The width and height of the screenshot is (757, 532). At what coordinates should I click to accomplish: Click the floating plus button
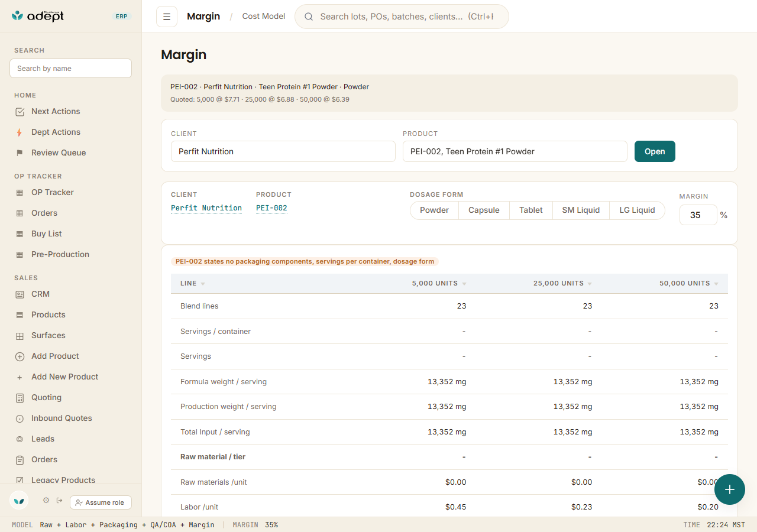(x=730, y=489)
